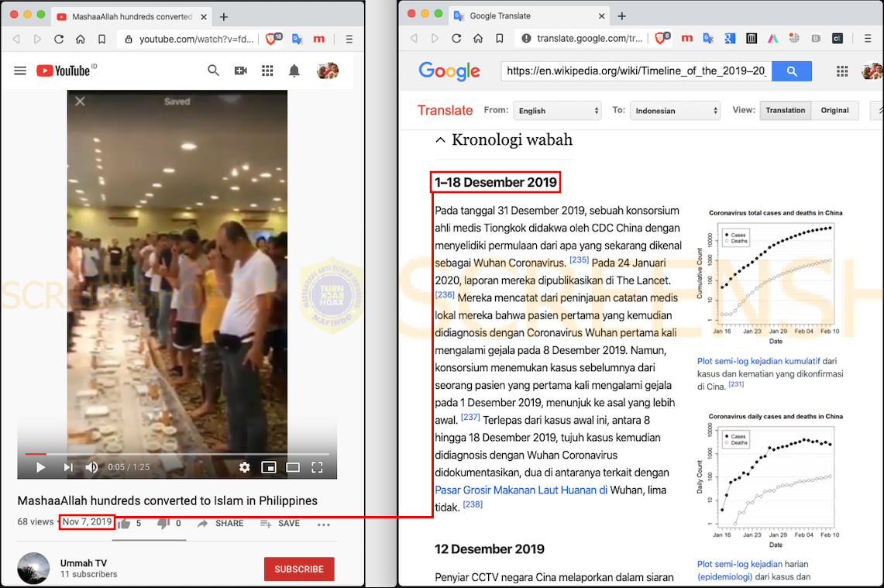Subscribe to Ummah TV
This screenshot has height=588, width=884.
pyautogui.click(x=299, y=569)
